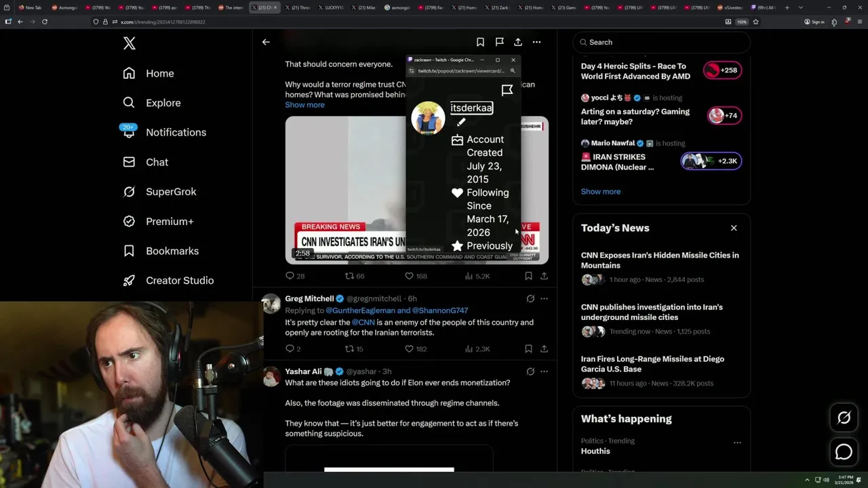868x488 pixels.
Task: Open the Houthis trending topic
Action: (x=595, y=451)
